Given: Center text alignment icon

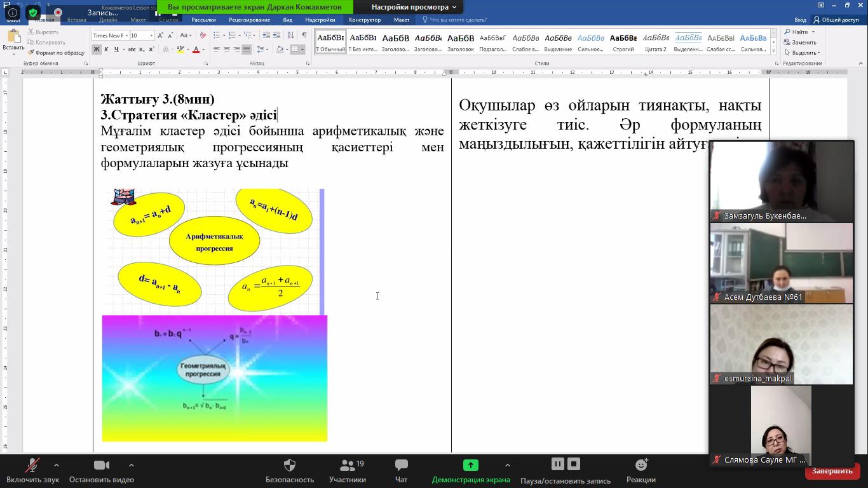Looking at the screenshot, I should point(227,49).
